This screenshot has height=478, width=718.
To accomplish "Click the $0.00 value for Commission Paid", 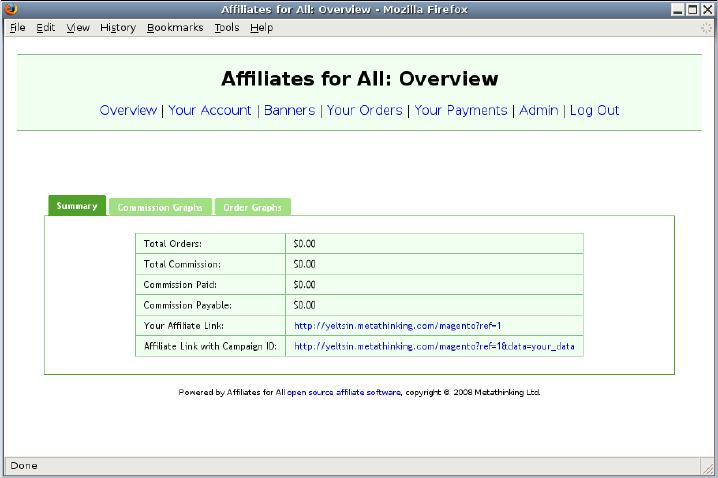I will point(305,285).
